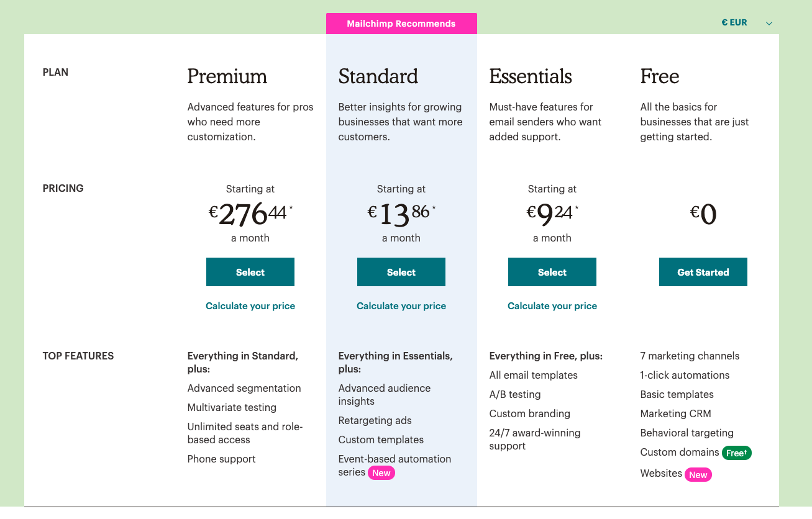
Task: Open Calculate your price for Premium
Action: (250, 306)
